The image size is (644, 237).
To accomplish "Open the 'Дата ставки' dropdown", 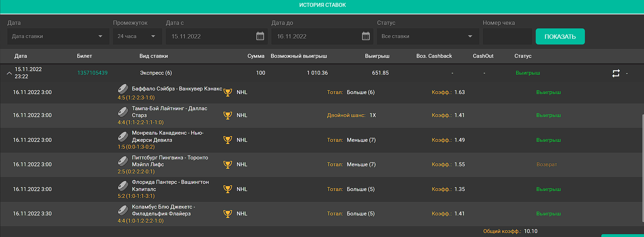I will (x=58, y=36).
